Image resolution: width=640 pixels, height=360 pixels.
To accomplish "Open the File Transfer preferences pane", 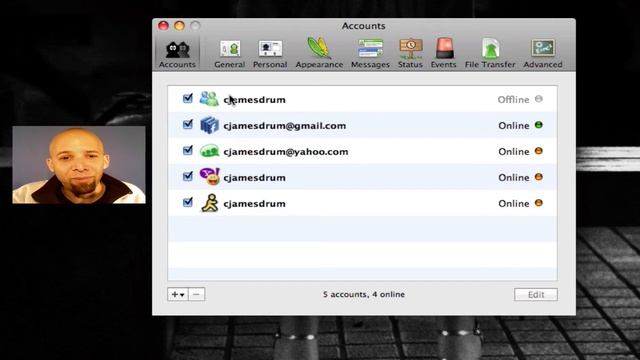I will click(x=490, y=54).
